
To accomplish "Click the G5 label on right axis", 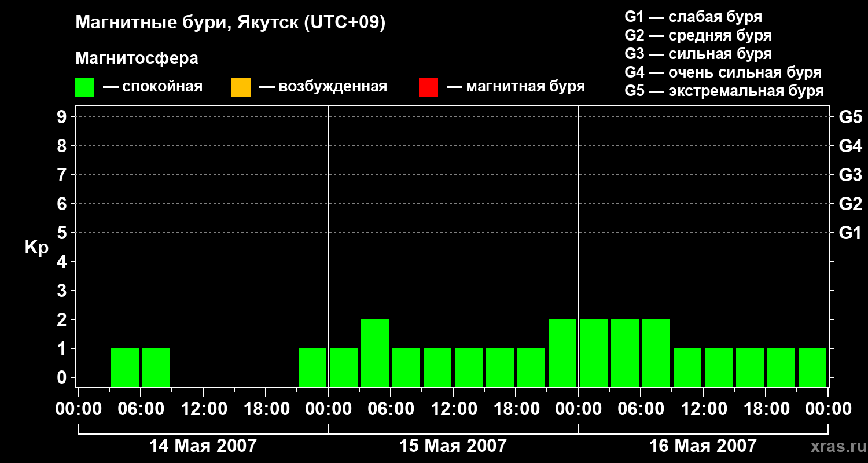I will (x=850, y=117).
